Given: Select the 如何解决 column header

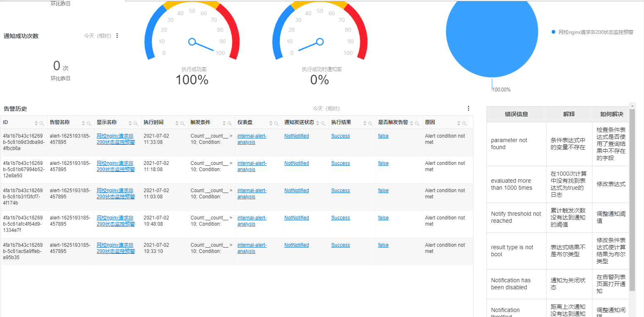Looking at the screenshot, I should pos(611,114).
